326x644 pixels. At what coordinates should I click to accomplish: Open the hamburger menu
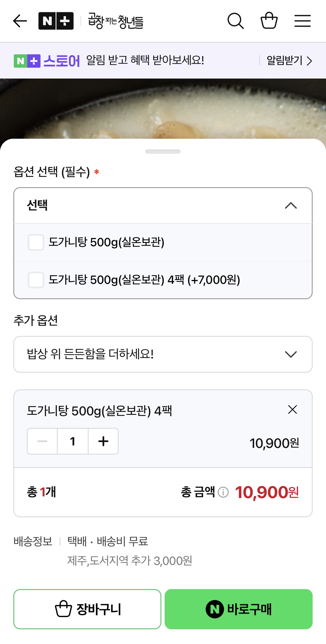point(303,21)
